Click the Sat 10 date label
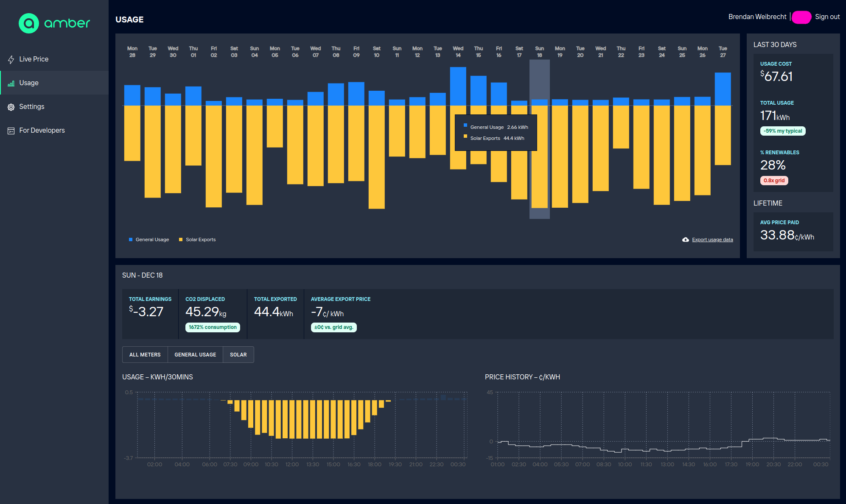This screenshot has width=846, height=504. coord(376,52)
